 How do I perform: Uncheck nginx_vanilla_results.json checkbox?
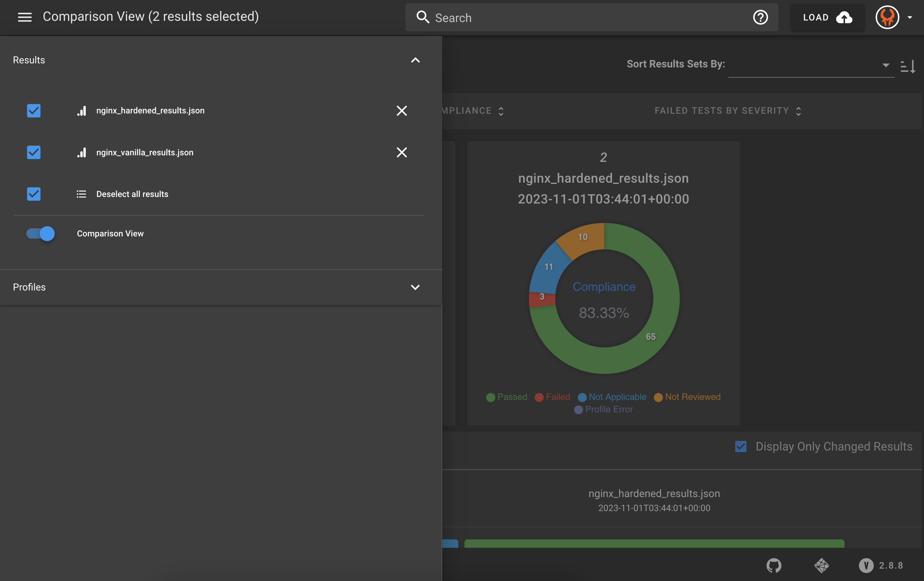[34, 153]
